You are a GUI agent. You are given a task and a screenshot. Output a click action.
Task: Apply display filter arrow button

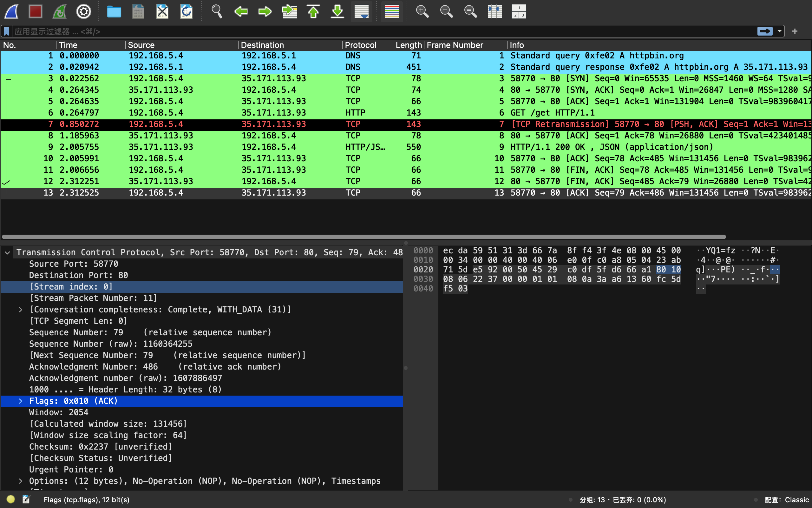coord(765,31)
